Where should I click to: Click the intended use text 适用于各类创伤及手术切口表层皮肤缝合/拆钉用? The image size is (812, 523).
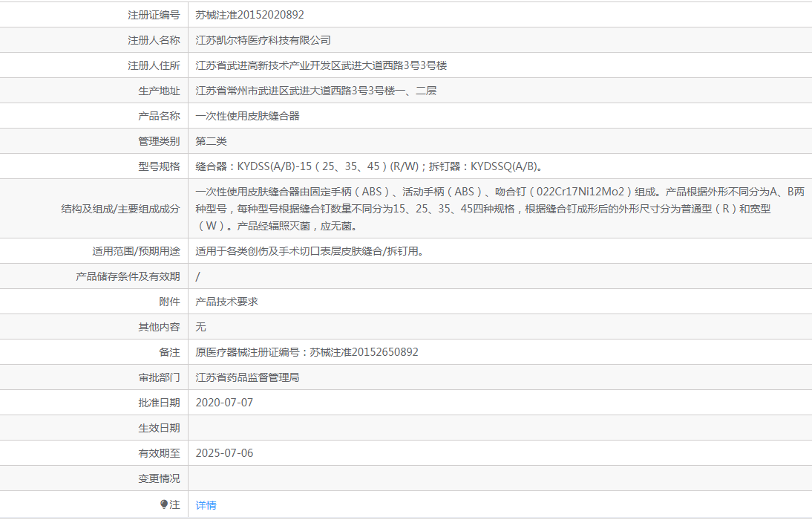pos(310,251)
